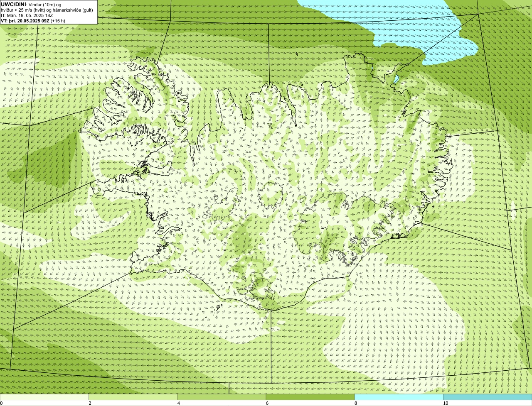Click the legend label "2"
The height and width of the screenshot is (406, 532).
90,403
